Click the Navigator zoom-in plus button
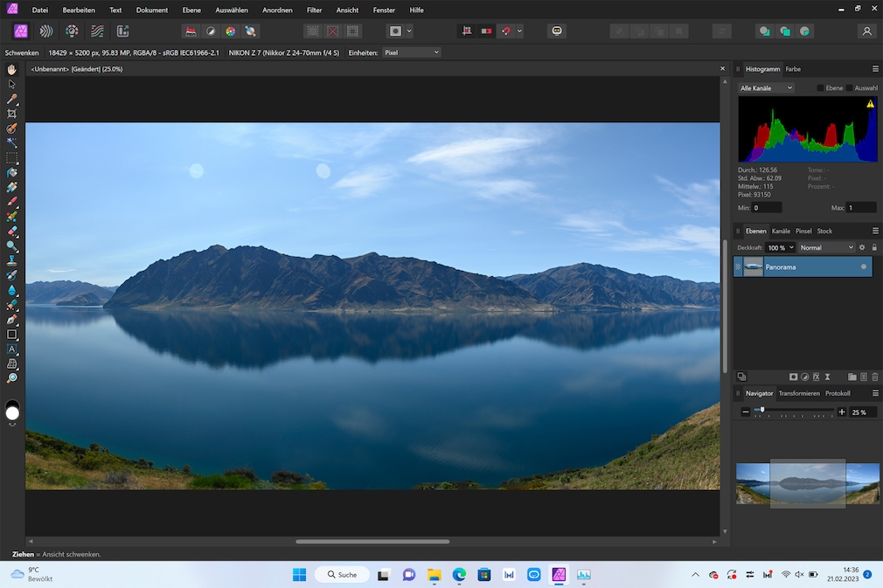This screenshot has width=883, height=588. click(841, 412)
